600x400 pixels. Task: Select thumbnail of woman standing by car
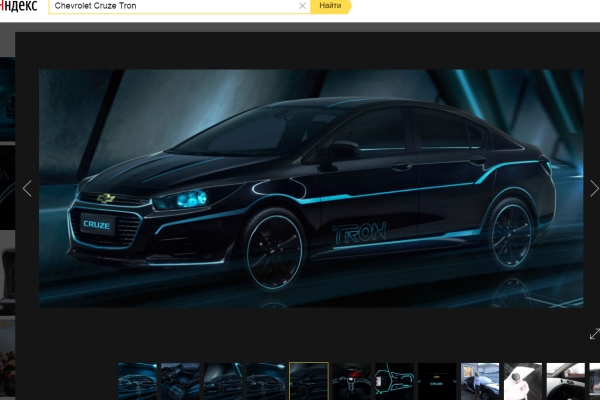click(480, 381)
